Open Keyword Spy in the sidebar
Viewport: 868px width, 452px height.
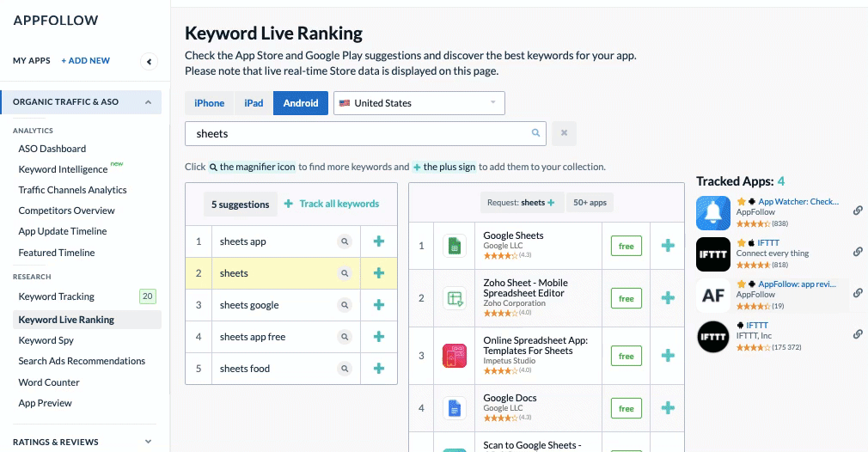click(46, 340)
